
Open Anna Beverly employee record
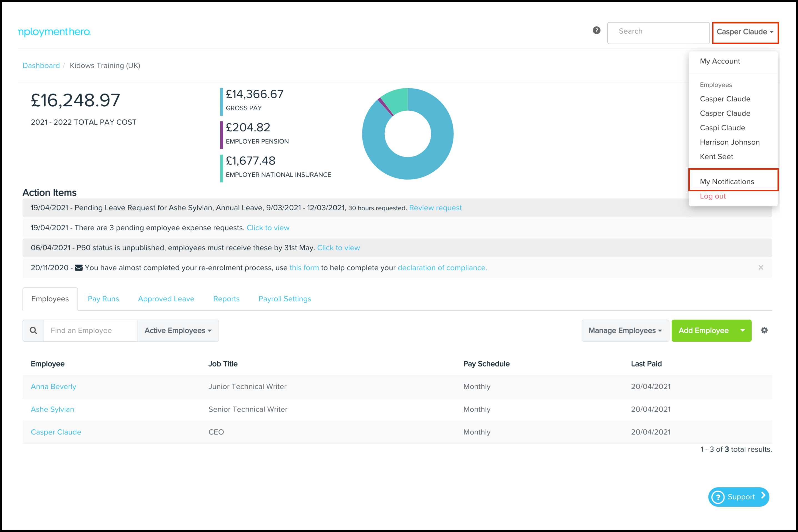(x=53, y=387)
